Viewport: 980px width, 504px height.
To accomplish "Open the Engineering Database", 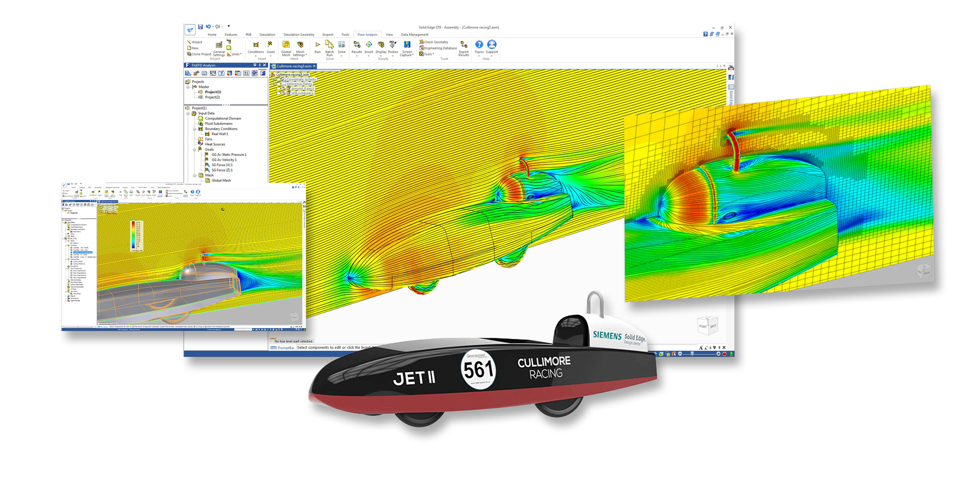I will [x=438, y=48].
